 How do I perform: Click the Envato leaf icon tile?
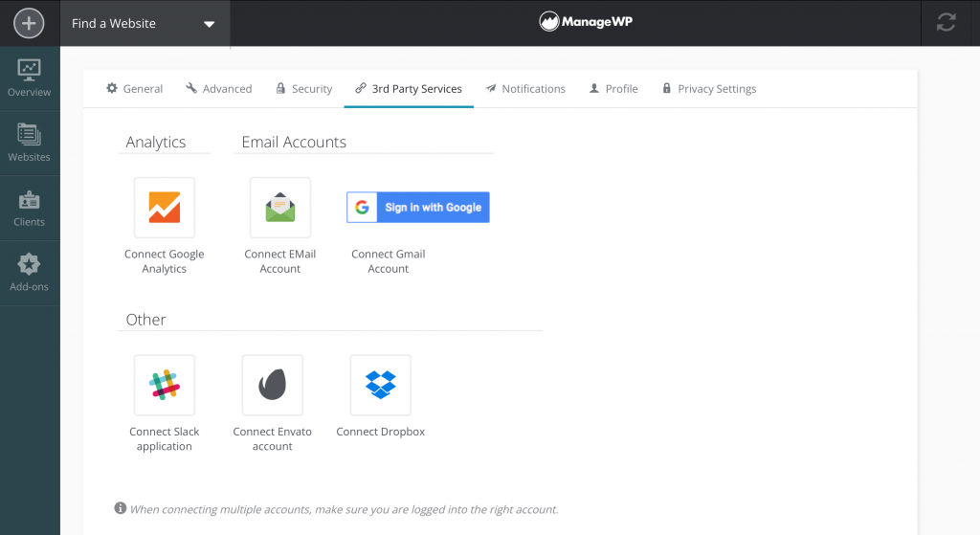[x=273, y=385]
